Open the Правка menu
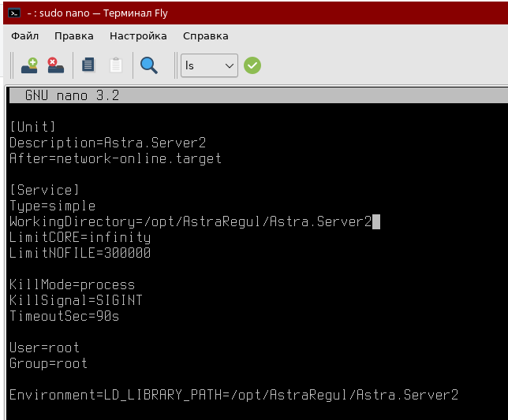Screen dimensions: 508x420 (x=73, y=35)
